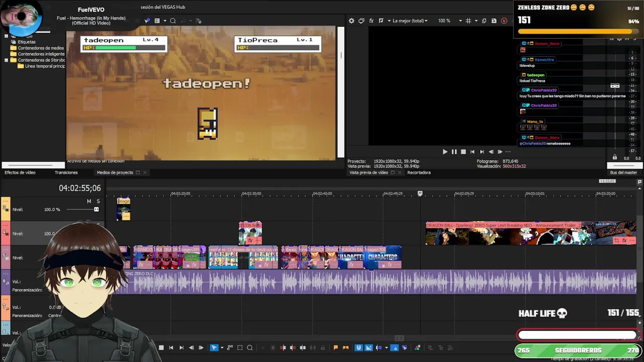Switch to Recortadora tab
Viewport: 644px width, 362px height.
[419, 172]
